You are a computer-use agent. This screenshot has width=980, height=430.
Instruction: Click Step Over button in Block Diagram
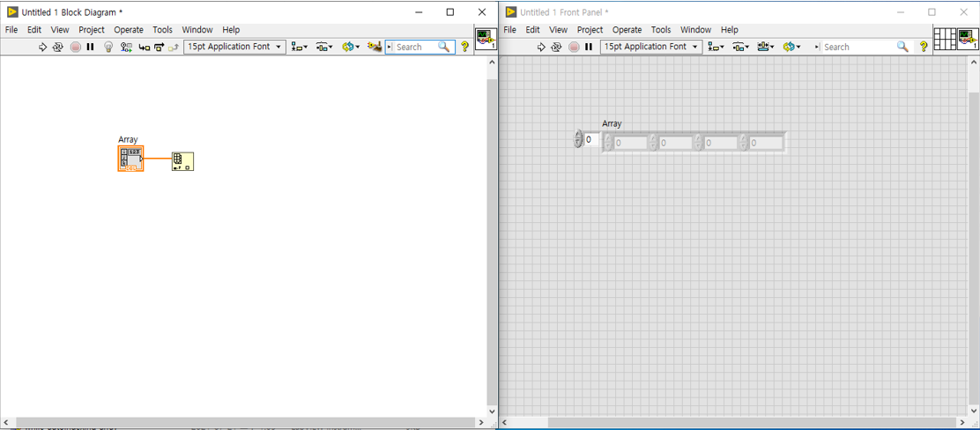pyautogui.click(x=159, y=47)
